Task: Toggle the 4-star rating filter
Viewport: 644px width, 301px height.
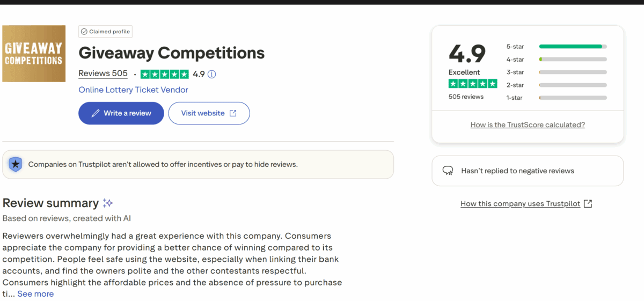Action: click(556, 60)
